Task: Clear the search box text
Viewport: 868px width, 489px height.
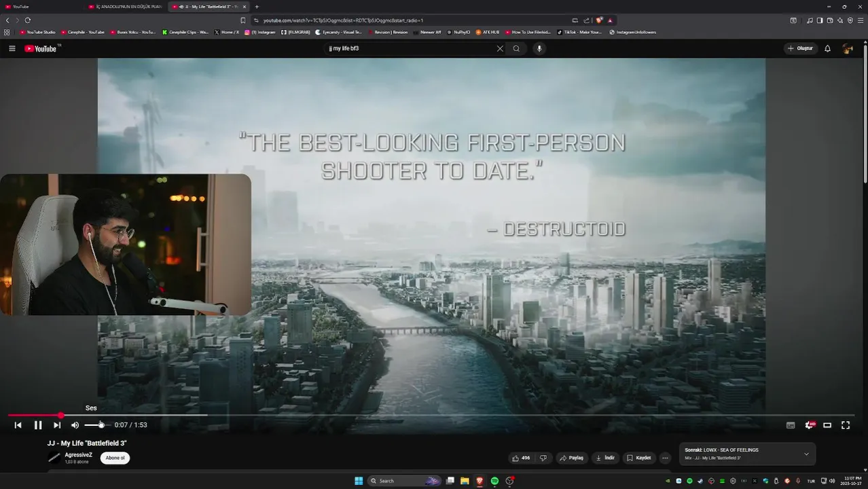Action: pyautogui.click(x=500, y=48)
